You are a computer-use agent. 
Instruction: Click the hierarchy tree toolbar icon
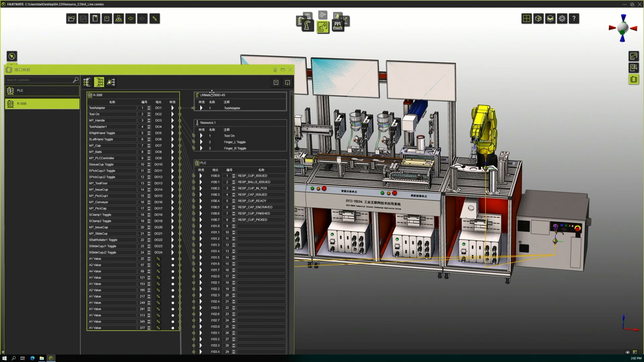pyautogui.click(x=119, y=19)
